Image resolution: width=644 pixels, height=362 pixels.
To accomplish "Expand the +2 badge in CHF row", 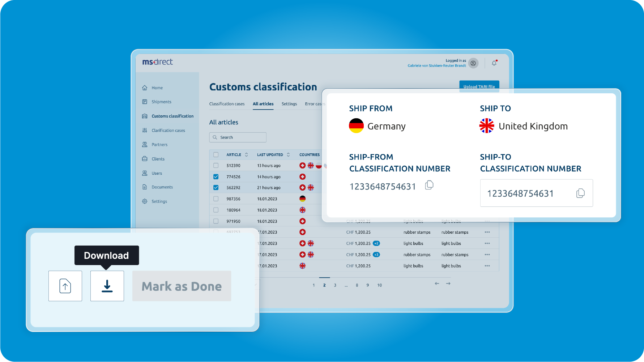I will 376,243.
